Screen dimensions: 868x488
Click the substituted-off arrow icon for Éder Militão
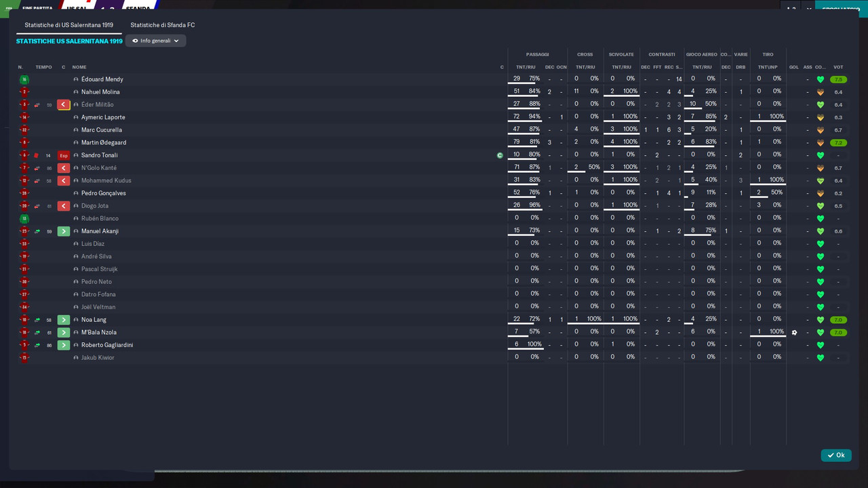coord(64,104)
